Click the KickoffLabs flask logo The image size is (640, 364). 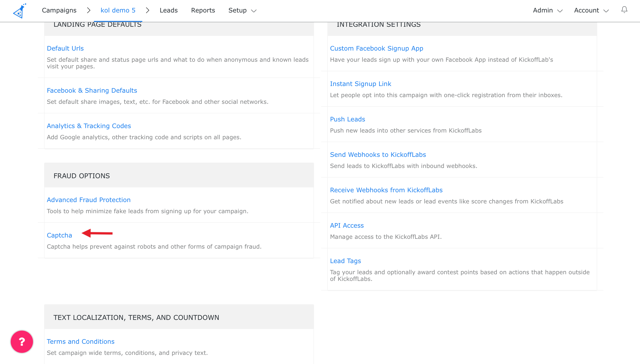click(x=20, y=11)
